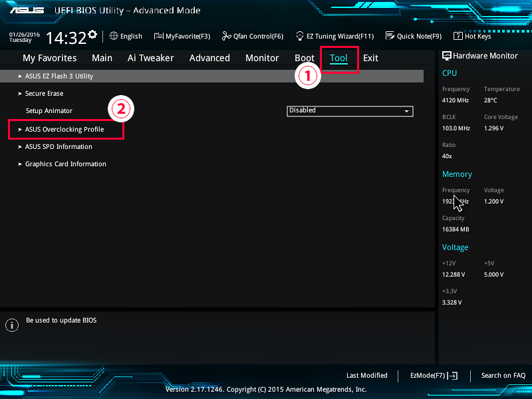Open the Setup Animator Disabled dropdown
The width and height of the screenshot is (532, 399).
coord(350,111)
